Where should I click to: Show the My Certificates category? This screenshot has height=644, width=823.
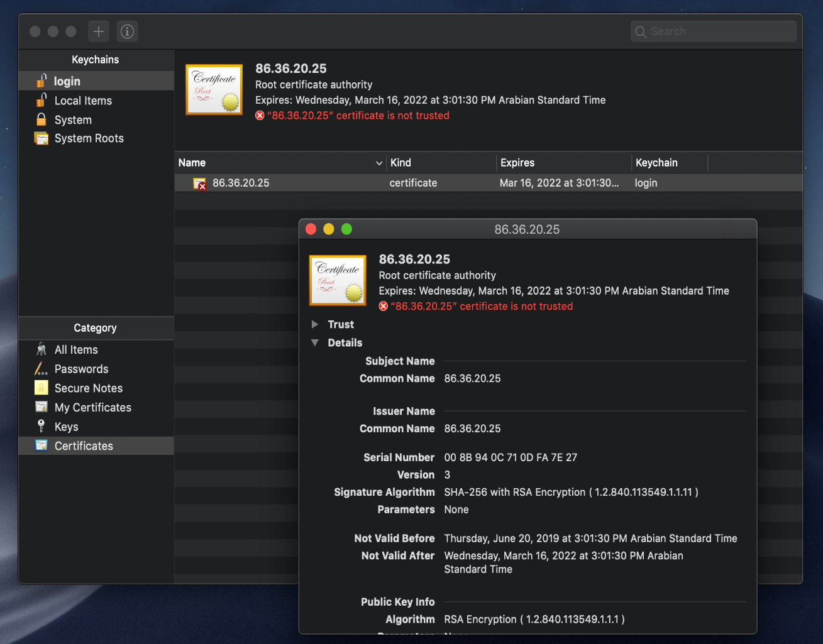tap(96, 407)
